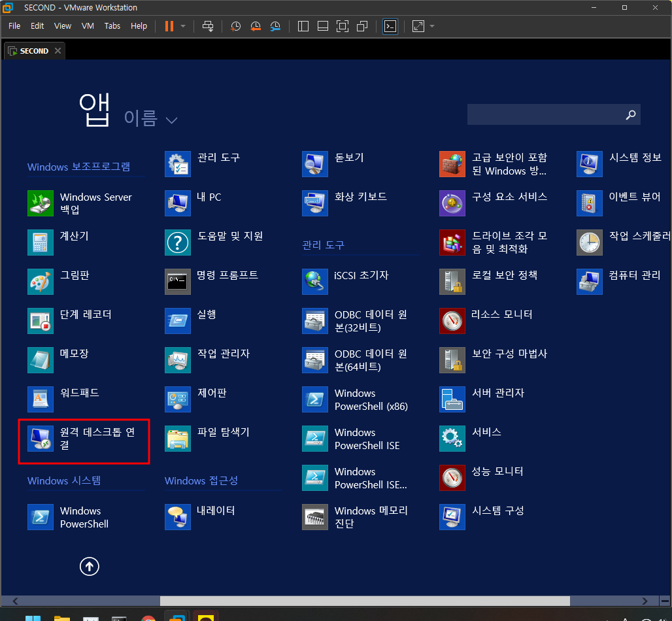Close the SECOND VM tab
Viewport: 672px width, 621px height.
point(58,50)
